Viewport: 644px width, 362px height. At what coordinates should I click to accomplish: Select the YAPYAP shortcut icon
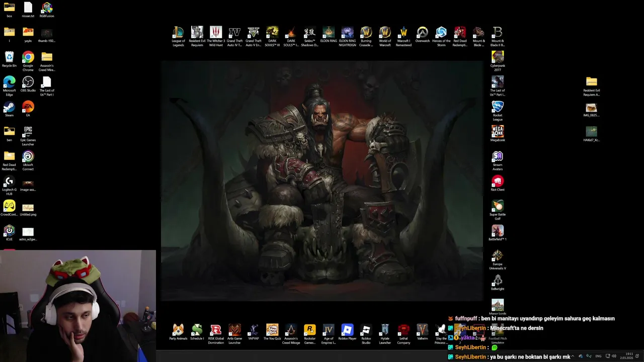tap(254, 332)
